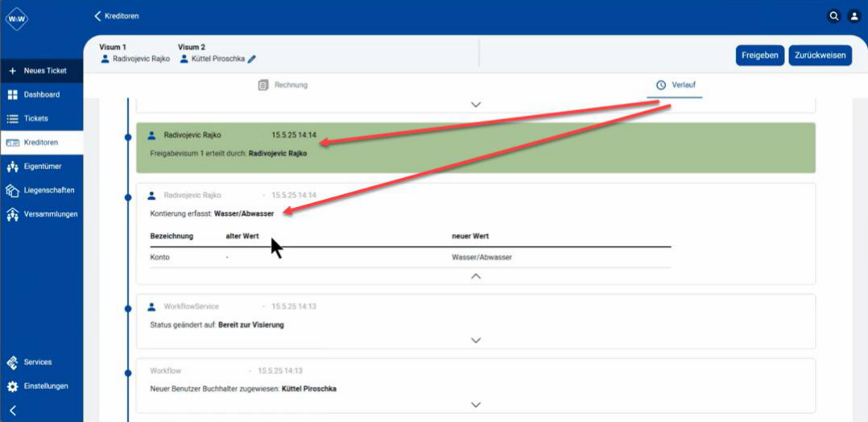The height and width of the screenshot is (422, 868).
Task: Select Kreditoren in the sidebar
Action: [42, 143]
